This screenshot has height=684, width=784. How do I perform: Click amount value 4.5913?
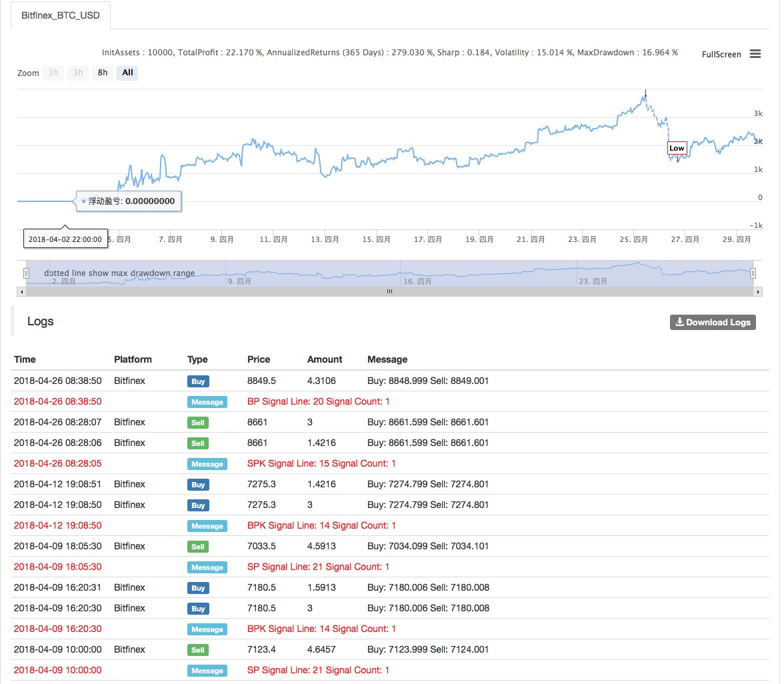click(x=321, y=546)
